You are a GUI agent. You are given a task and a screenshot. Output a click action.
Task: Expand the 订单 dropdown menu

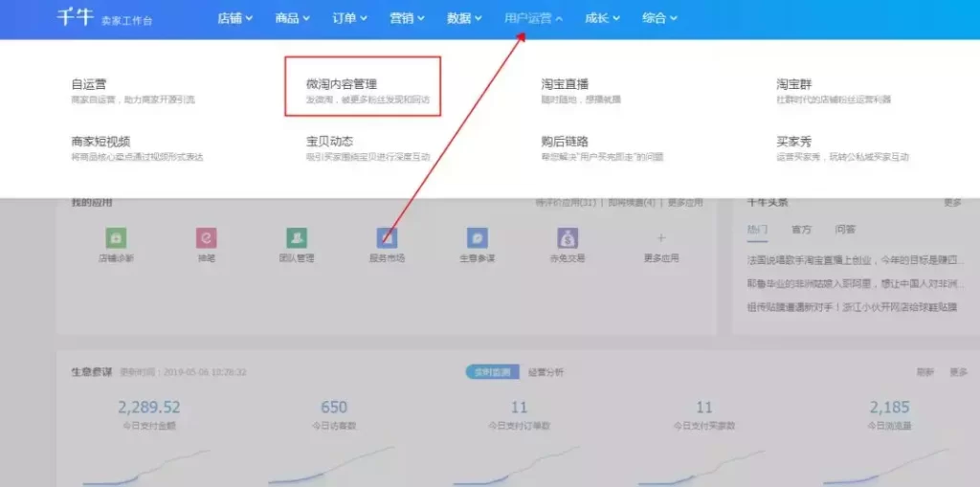click(350, 18)
